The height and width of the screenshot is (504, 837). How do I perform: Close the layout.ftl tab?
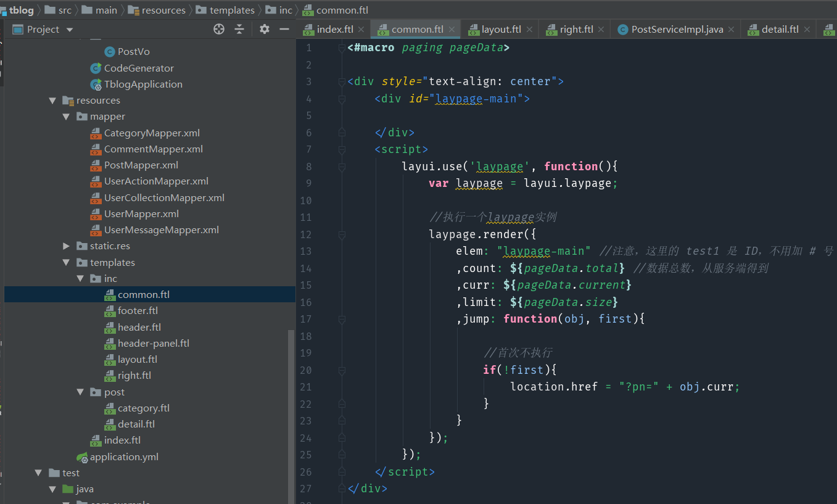point(529,29)
